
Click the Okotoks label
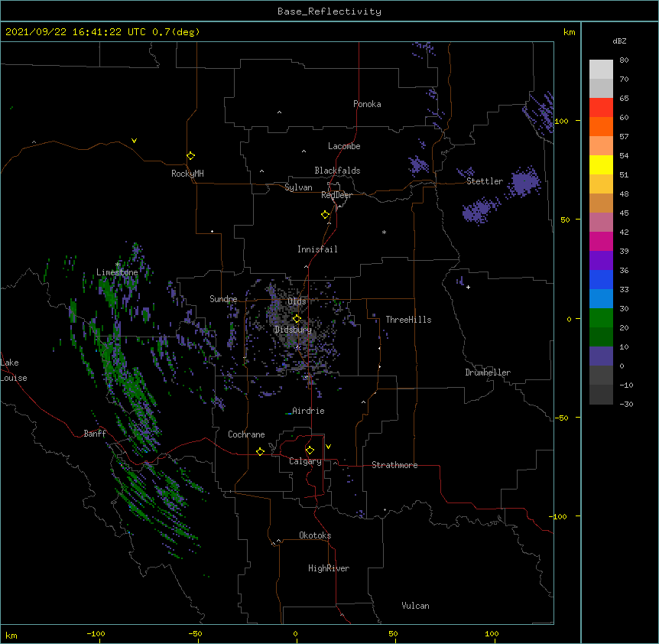315,535
